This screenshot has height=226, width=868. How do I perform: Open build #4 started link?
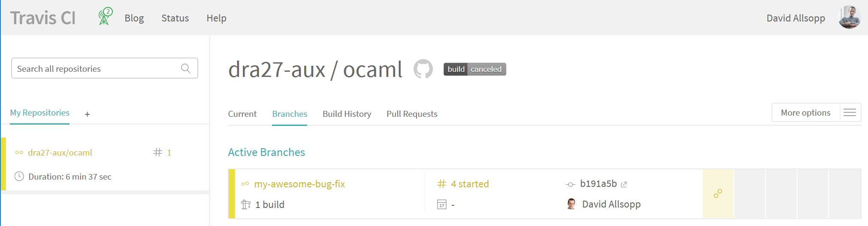point(470,184)
